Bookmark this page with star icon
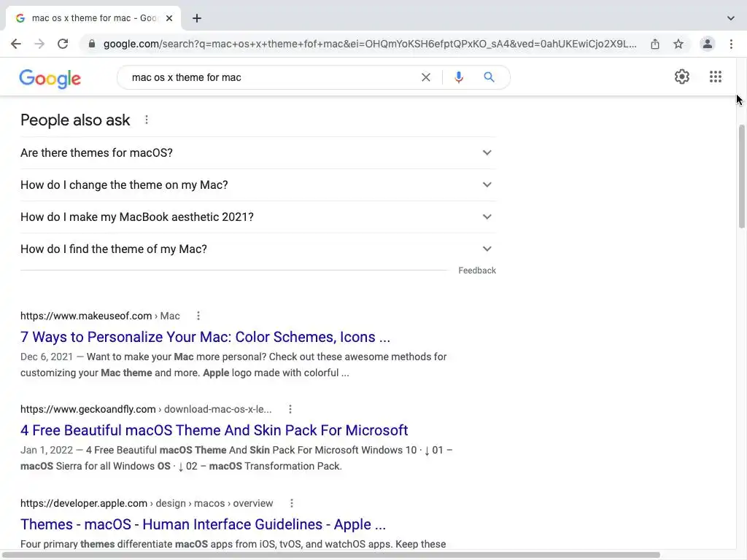Viewport: 747px width, 560px height. click(x=678, y=44)
